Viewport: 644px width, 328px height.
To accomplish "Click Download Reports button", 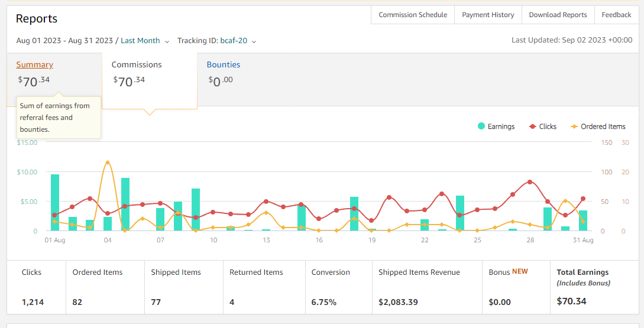I will click(x=558, y=15).
